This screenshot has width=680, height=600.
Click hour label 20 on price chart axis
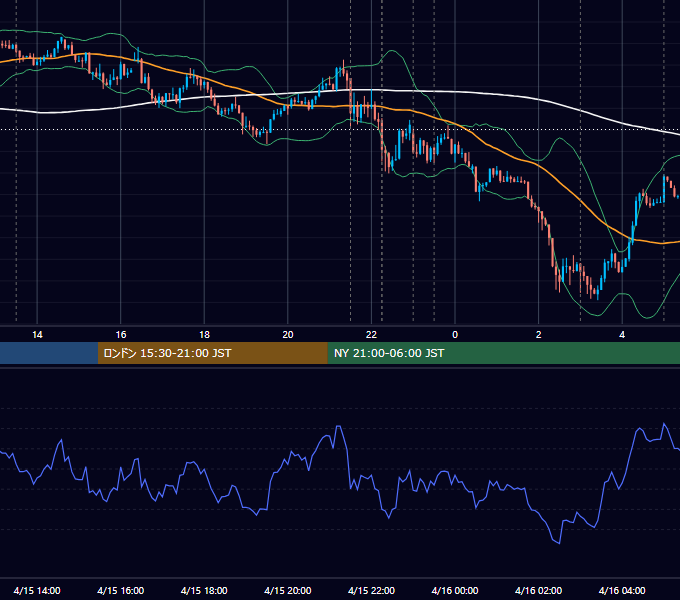pyautogui.click(x=288, y=335)
